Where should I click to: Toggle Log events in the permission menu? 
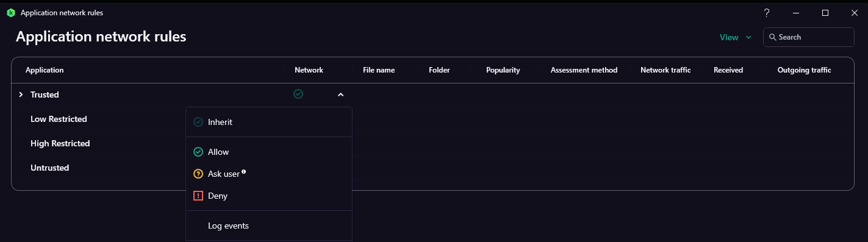click(x=269, y=226)
